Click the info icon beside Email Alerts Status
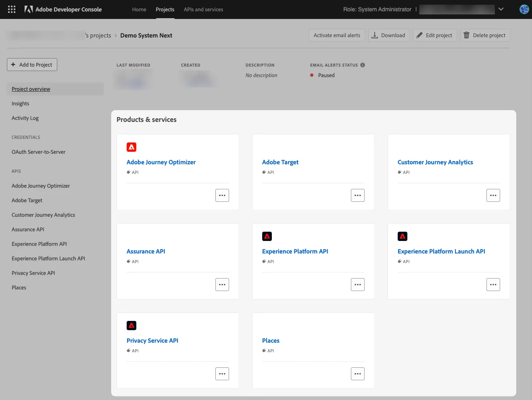This screenshot has height=400, width=532. [x=363, y=65]
